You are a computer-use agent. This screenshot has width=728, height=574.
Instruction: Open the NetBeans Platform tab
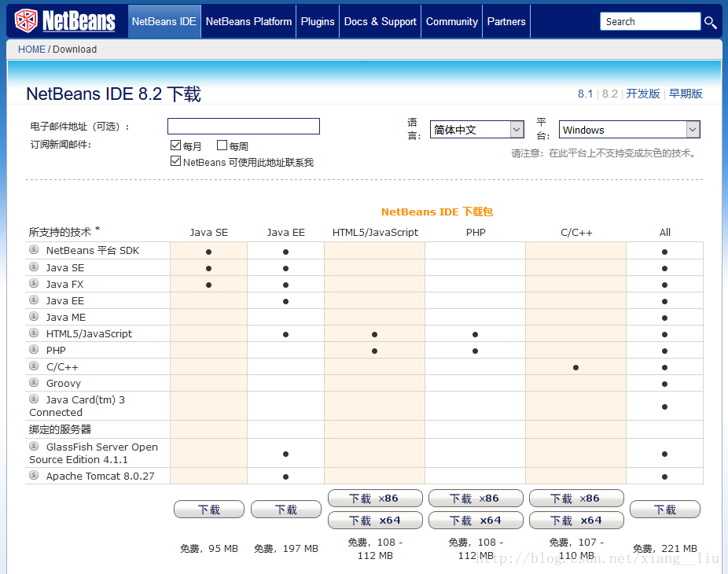(x=249, y=21)
